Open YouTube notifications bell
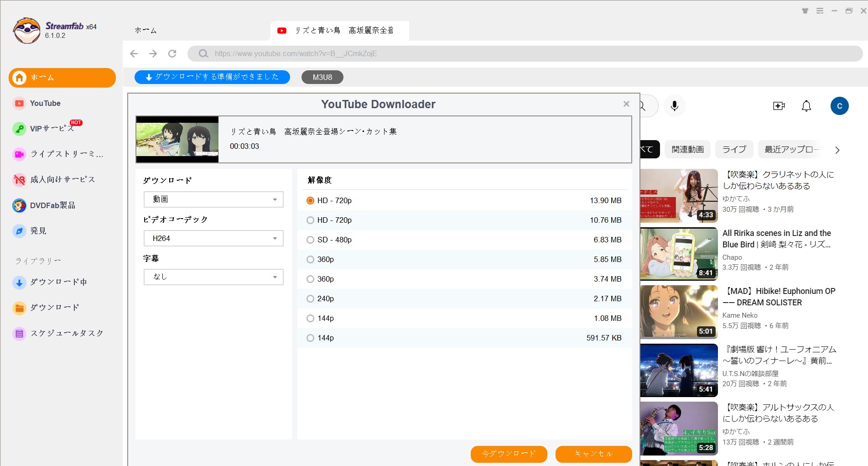 point(806,106)
